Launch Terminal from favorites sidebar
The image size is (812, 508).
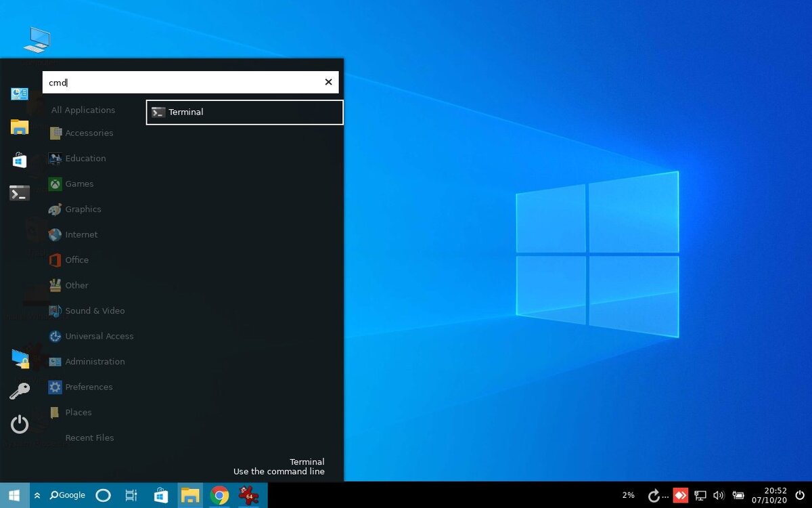pyautogui.click(x=20, y=194)
